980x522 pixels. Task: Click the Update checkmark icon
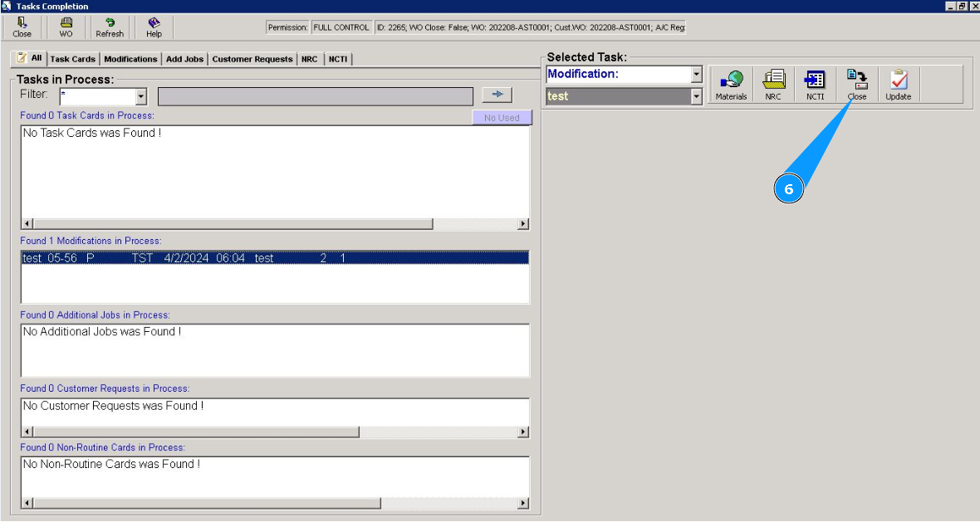coord(898,85)
